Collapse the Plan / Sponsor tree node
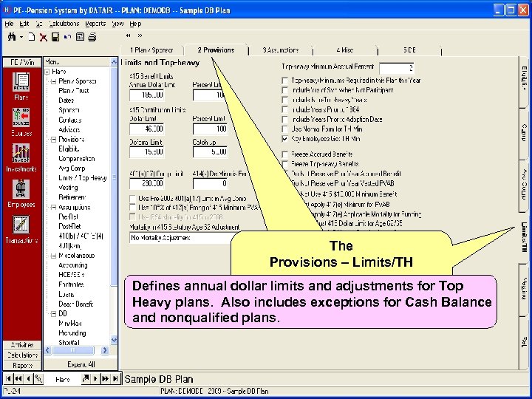 [x=54, y=81]
